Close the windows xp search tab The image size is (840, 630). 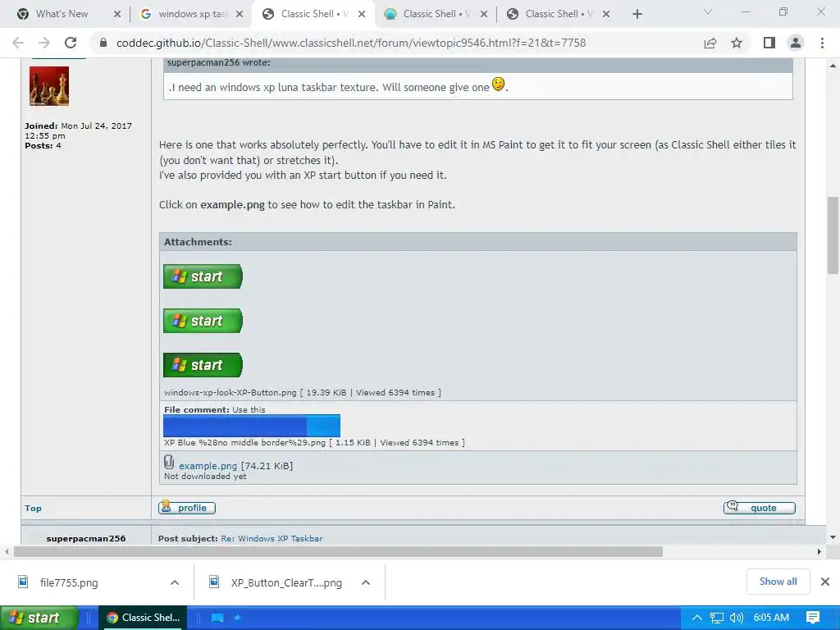240,14
